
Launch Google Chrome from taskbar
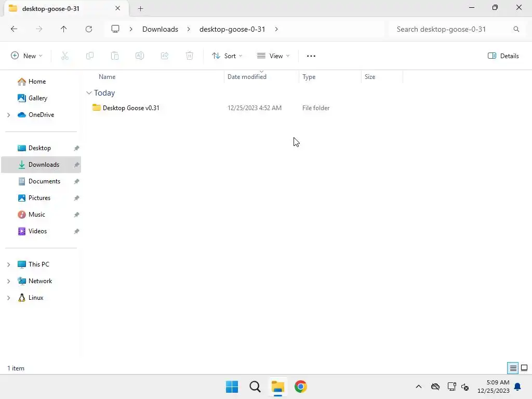pyautogui.click(x=301, y=387)
